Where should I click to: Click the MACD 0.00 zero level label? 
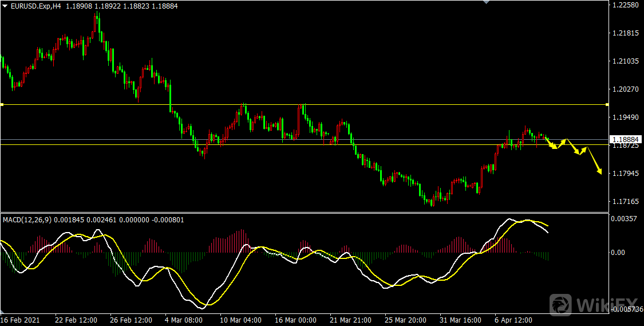(x=620, y=252)
